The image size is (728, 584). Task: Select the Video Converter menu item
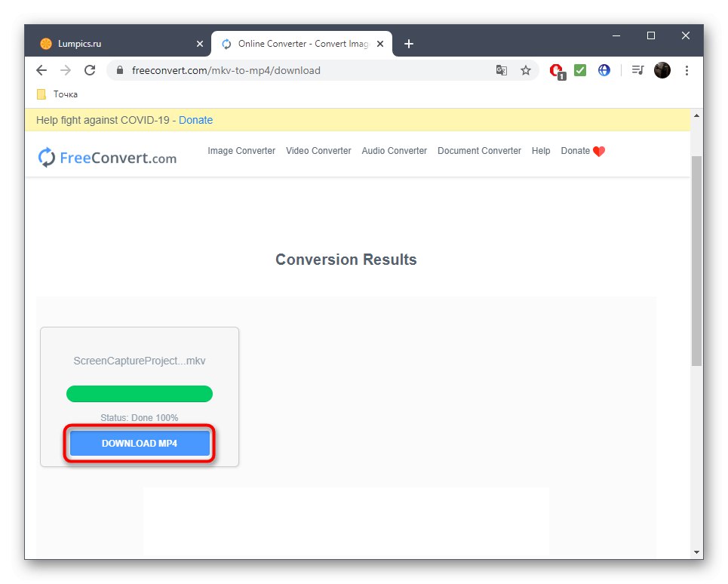318,151
